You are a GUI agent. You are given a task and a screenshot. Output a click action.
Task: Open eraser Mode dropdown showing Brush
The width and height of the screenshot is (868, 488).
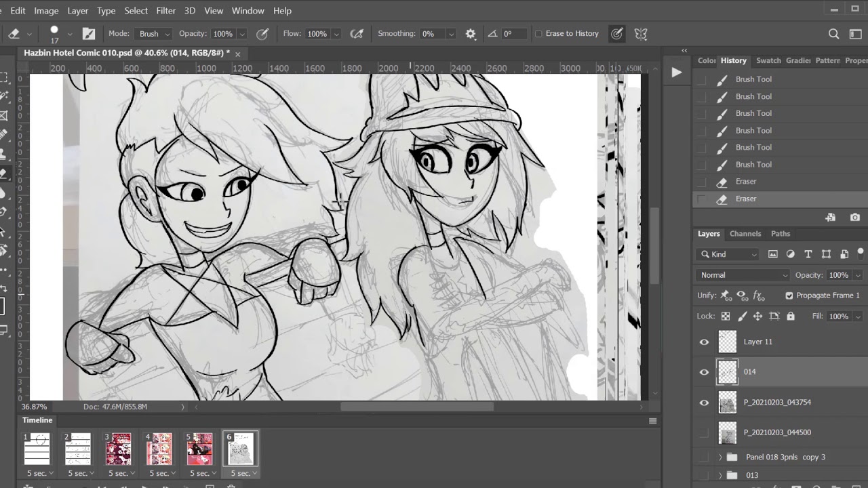click(x=155, y=34)
